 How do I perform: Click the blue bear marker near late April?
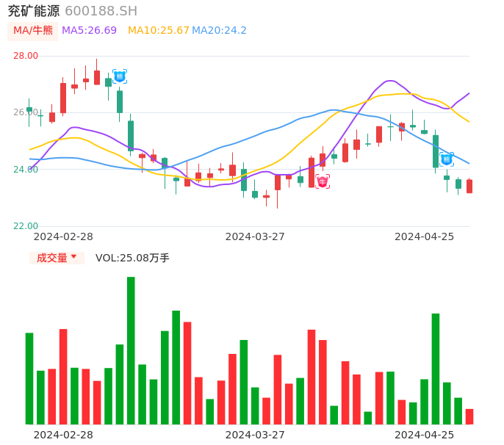pos(447,159)
